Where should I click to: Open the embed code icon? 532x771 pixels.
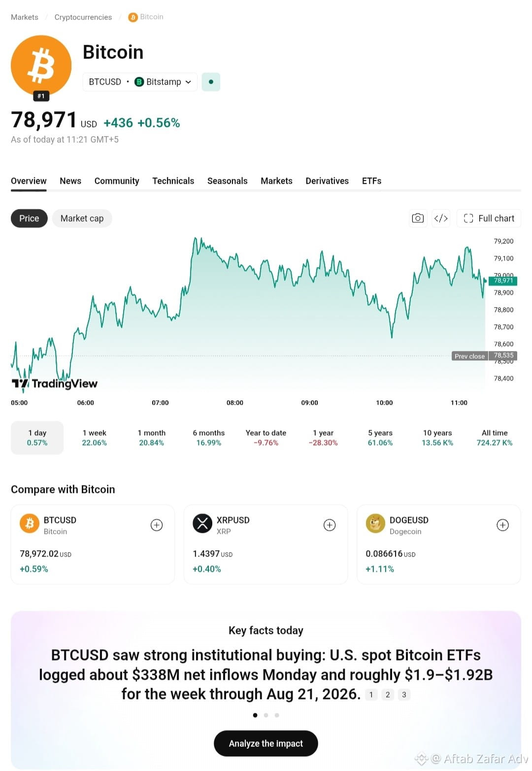pos(441,218)
